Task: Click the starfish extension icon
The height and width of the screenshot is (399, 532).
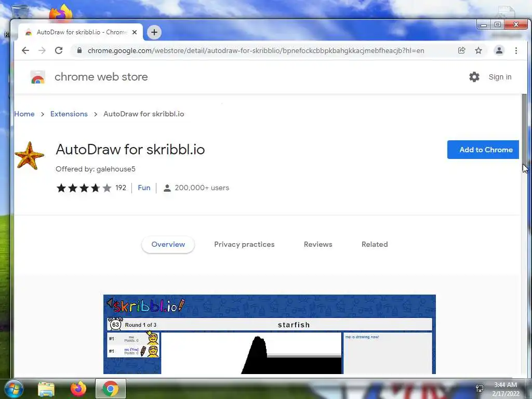Action: tap(30, 156)
